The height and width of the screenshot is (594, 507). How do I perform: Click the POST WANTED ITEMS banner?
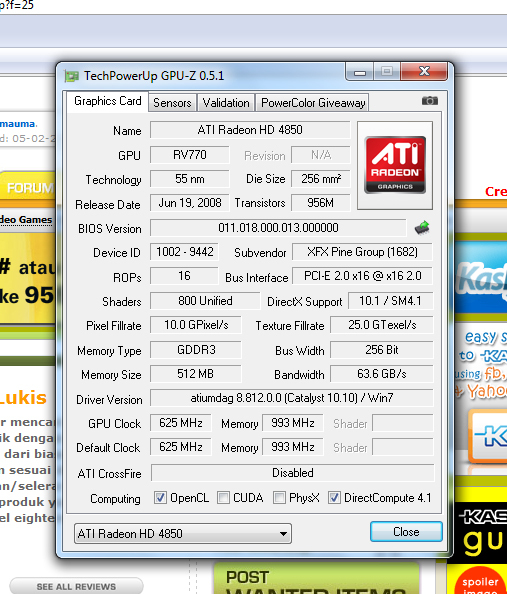click(316, 579)
